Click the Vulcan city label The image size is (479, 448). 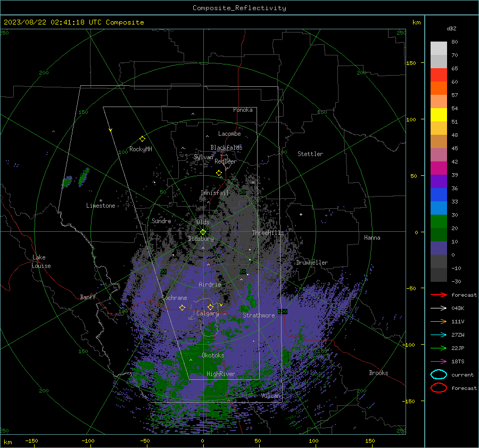pos(271,396)
